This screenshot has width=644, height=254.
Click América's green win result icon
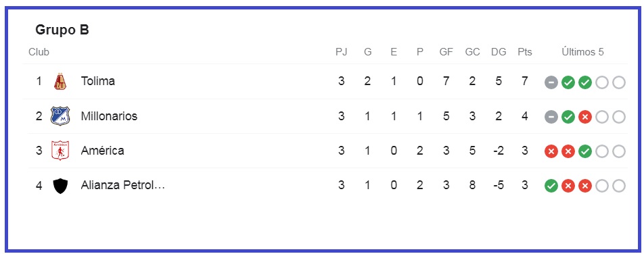coord(585,152)
